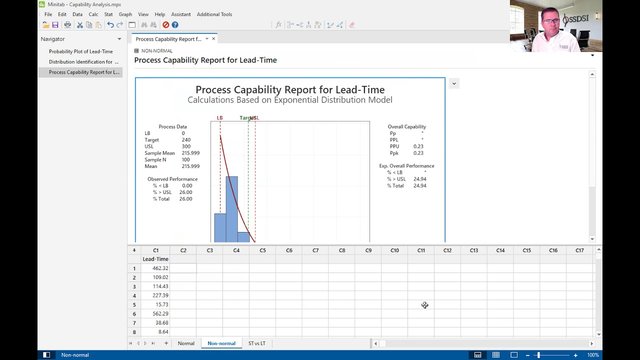Click the second binoculars Find Next icon

(153, 25)
